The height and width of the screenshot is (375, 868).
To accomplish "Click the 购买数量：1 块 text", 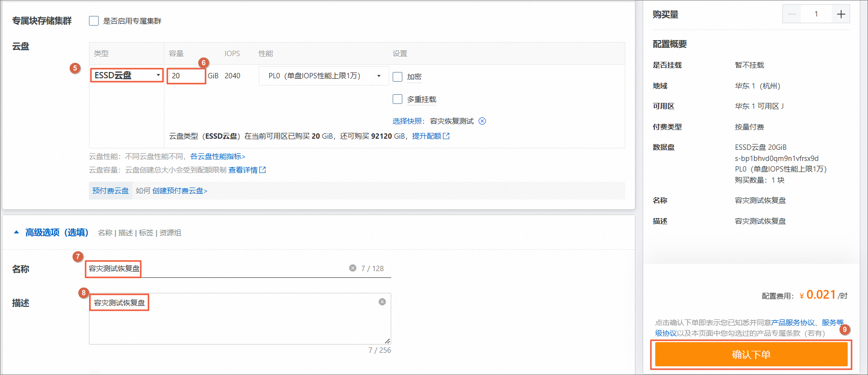I will (x=760, y=180).
